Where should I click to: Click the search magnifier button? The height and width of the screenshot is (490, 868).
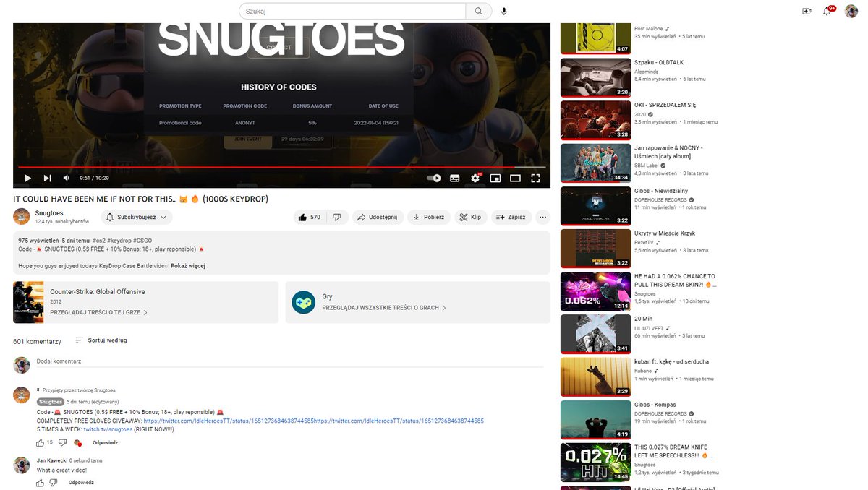click(x=479, y=11)
